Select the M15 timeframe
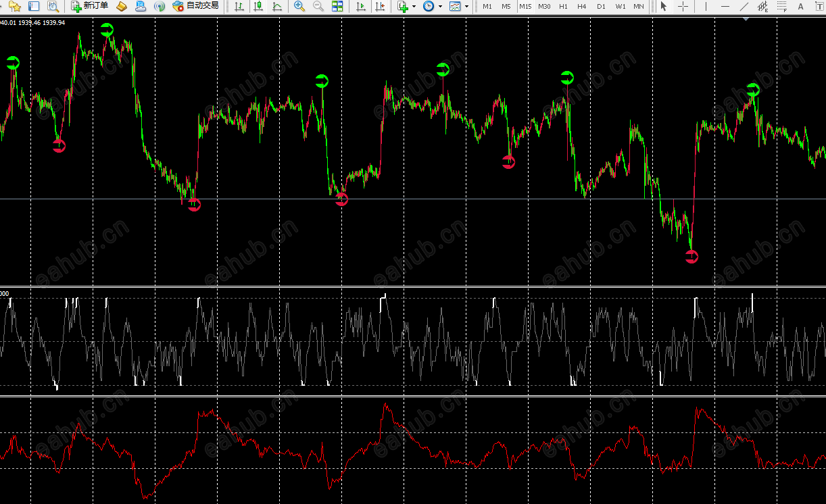The height and width of the screenshot is (504, 826). pos(525,6)
